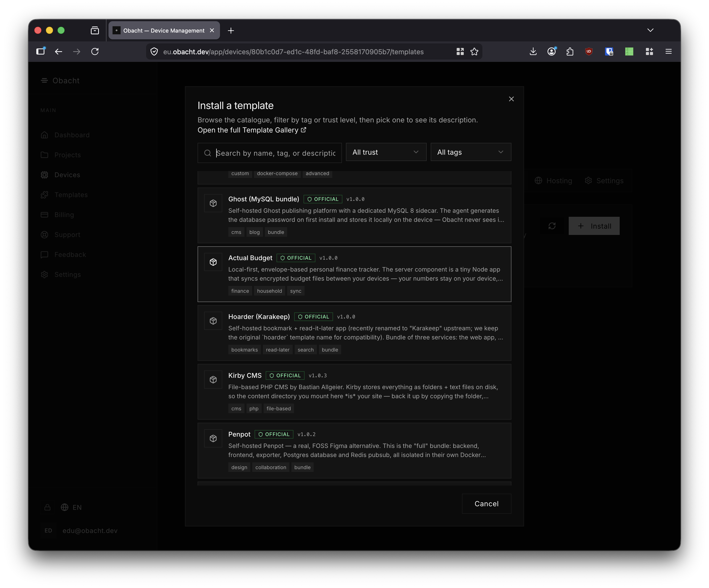Click the advanced tag
709x588 pixels.
click(x=317, y=173)
